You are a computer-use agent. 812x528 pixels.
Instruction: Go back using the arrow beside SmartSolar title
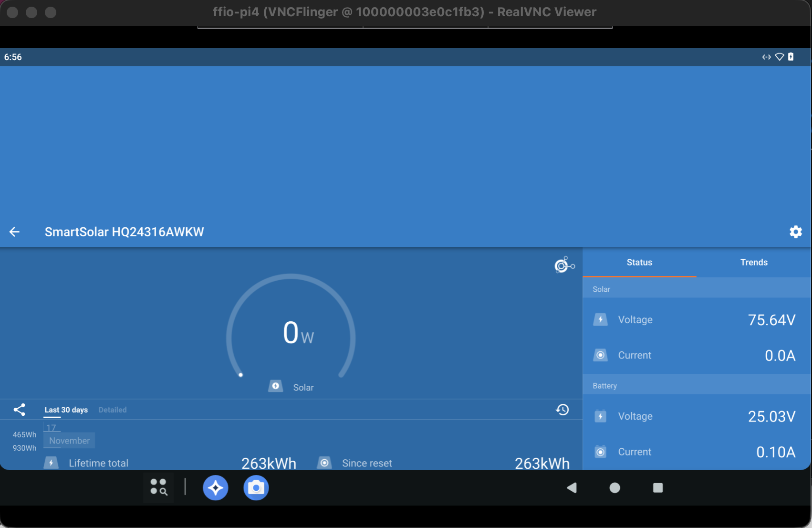tap(14, 232)
